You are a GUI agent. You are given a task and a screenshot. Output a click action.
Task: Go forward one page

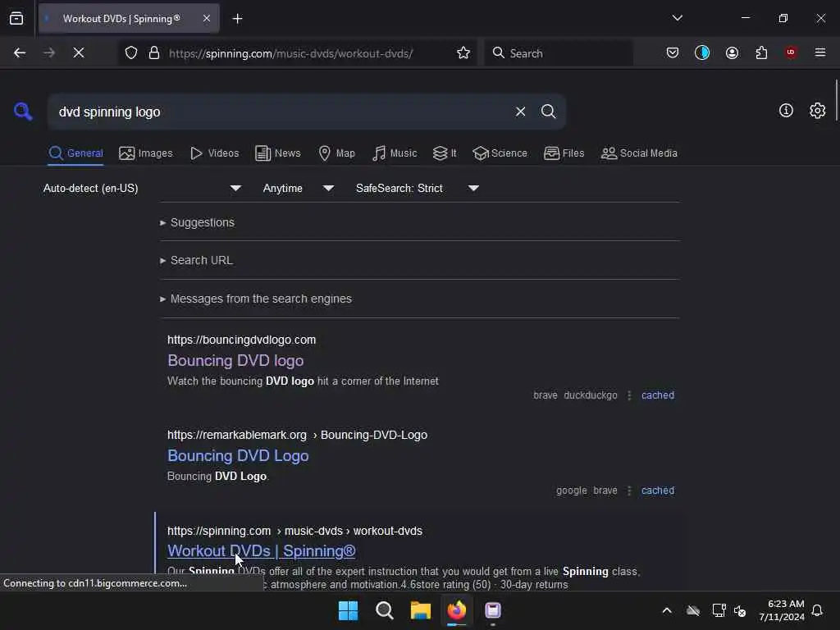(x=48, y=52)
